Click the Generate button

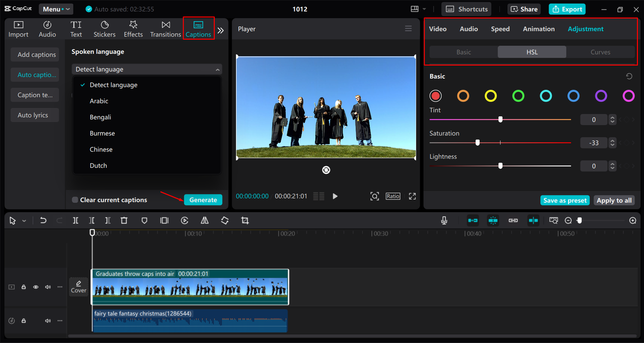point(203,200)
